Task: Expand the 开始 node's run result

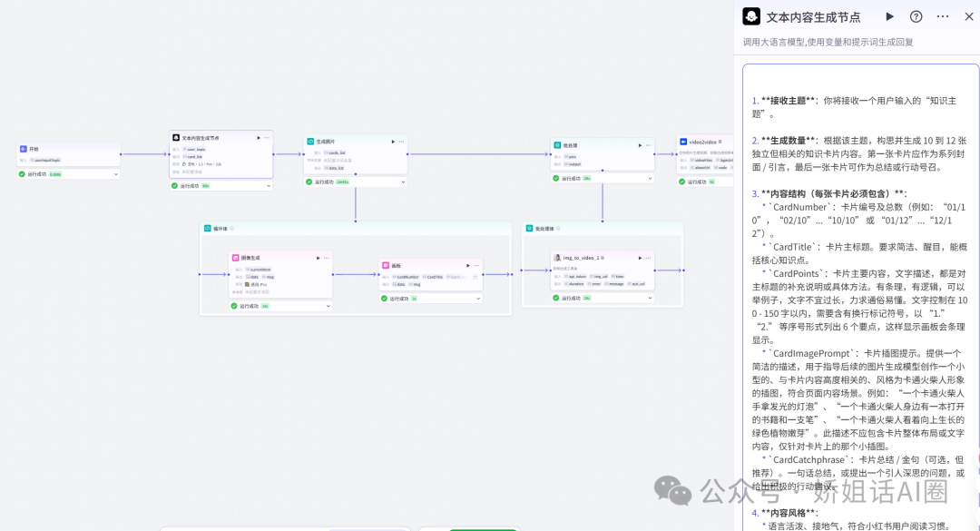Action: pos(115,174)
